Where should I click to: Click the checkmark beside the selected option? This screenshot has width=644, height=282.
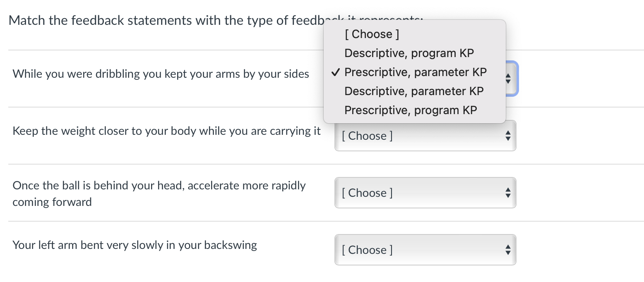point(336,72)
